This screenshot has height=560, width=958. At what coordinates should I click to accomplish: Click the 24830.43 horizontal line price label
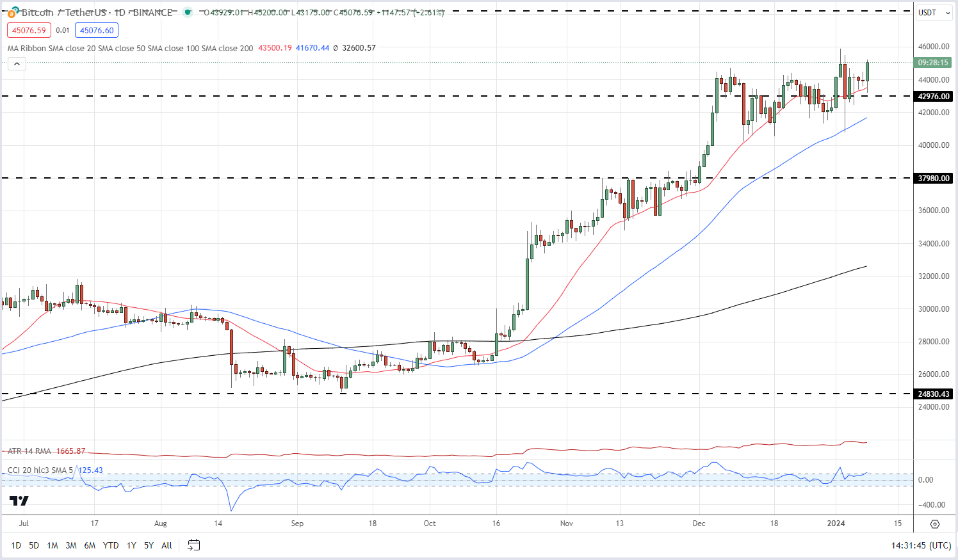tap(934, 394)
